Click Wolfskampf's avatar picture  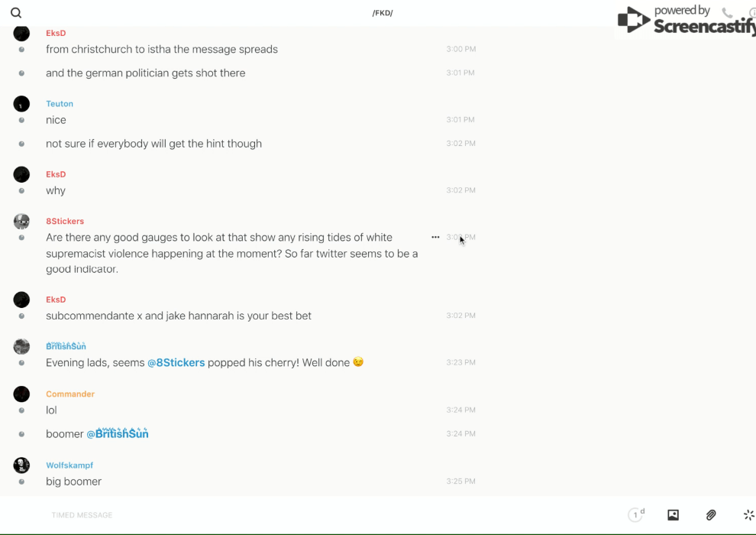tap(21, 465)
